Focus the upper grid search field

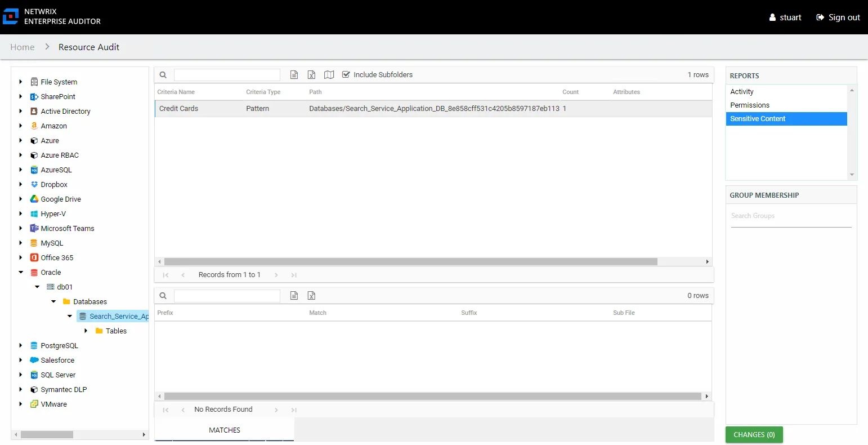[x=227, y=75]
